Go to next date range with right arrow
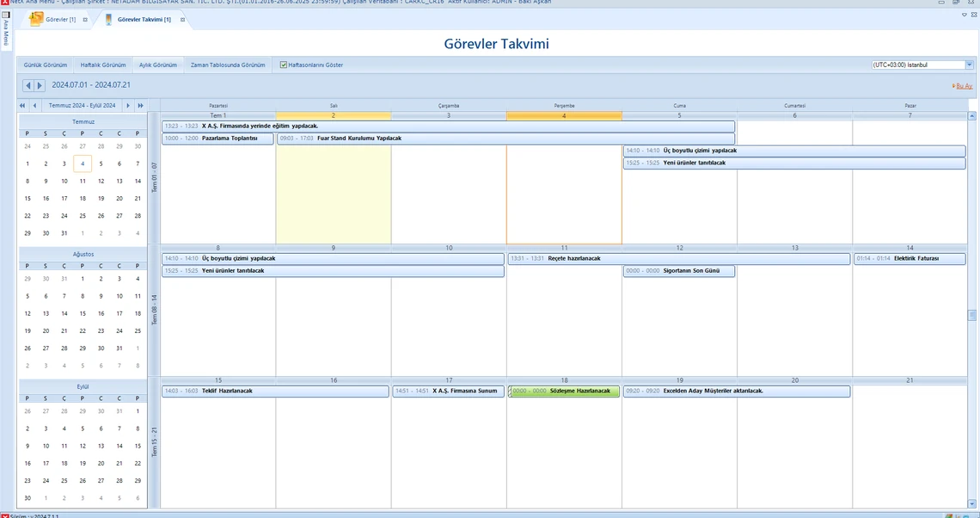The image size is (980, 518). tap(39, 85)
